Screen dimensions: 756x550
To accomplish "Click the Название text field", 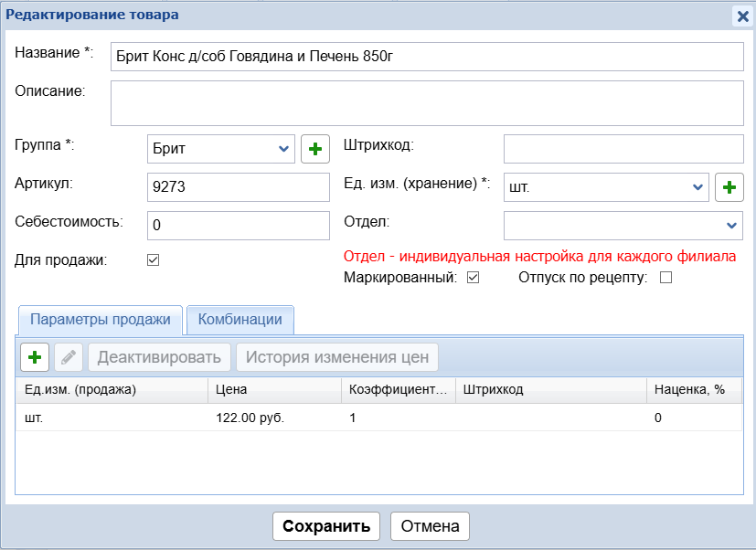I will [x=426, y=56].
